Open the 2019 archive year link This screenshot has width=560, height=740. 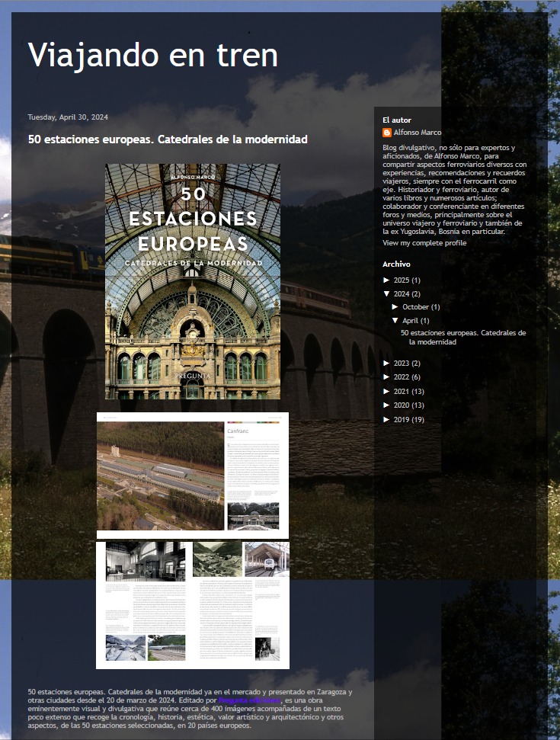coord(402,420)
